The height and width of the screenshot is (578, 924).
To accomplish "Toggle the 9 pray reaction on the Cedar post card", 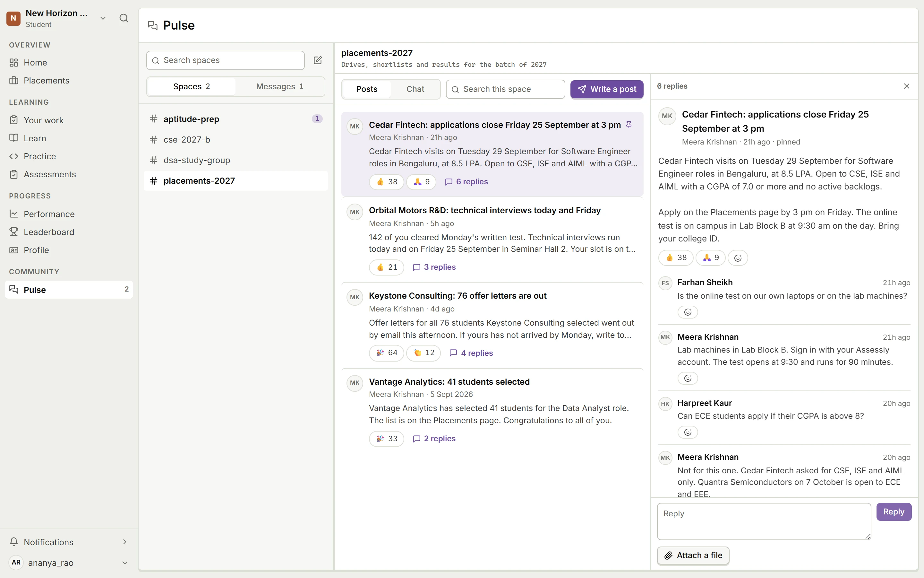I will (421, 182).
